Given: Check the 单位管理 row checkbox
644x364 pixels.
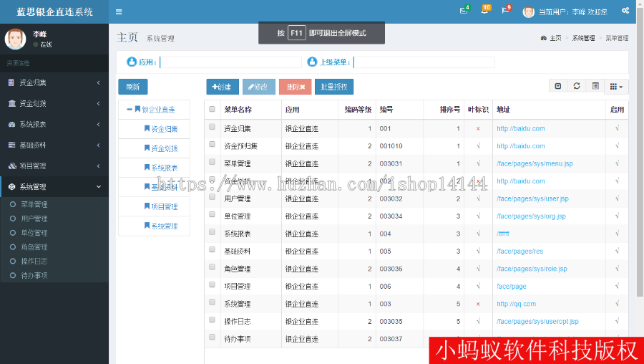Looking at the screenshot, I should [212, 214].
